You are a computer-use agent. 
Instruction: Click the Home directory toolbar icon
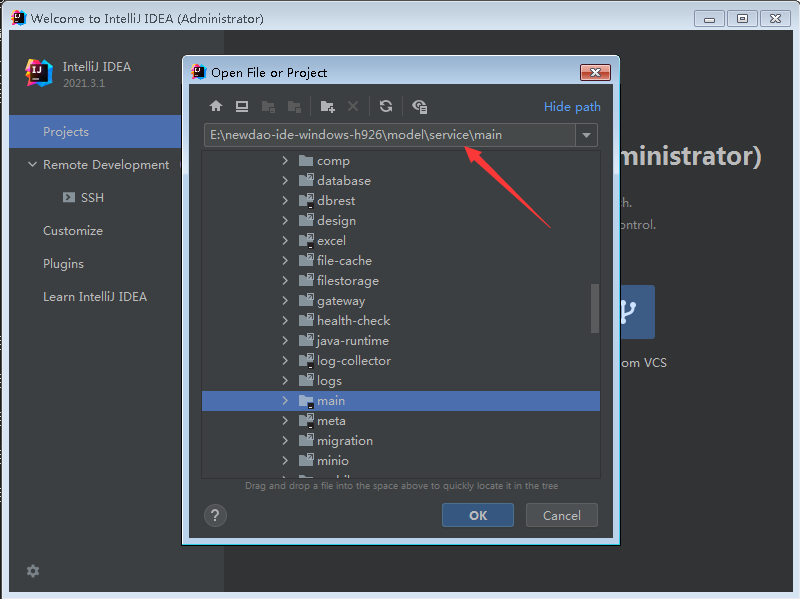click(x=216, y=106)
